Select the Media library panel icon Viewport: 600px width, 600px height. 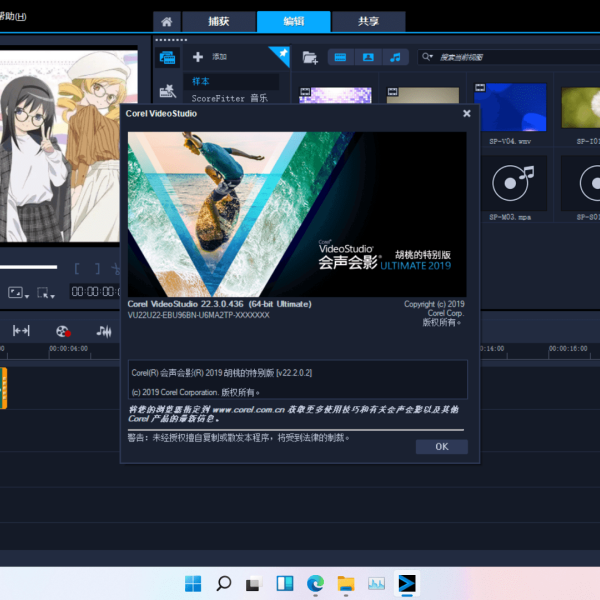point(167,58)
